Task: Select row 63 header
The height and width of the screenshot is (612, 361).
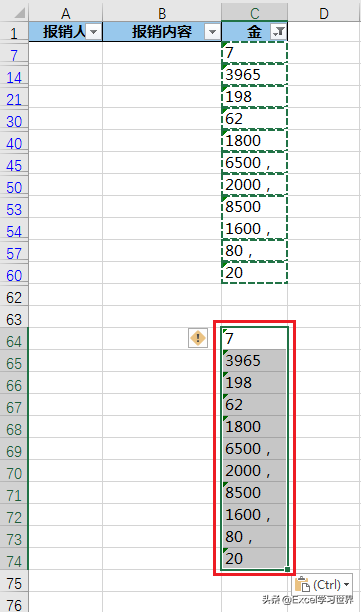Action: pyautogui.click(x=14, y=318)
